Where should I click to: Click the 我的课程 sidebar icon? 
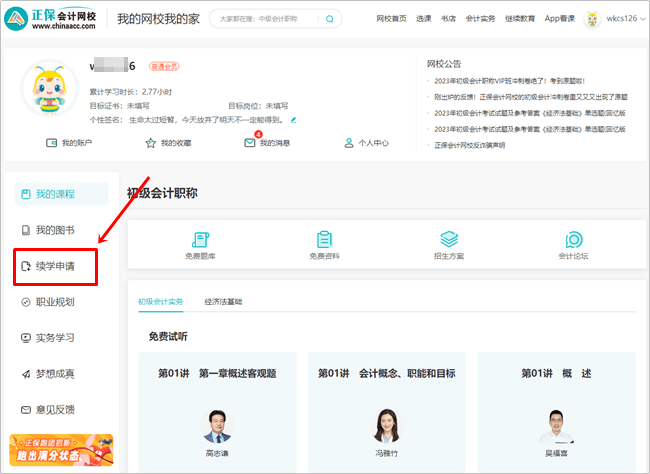26,194
